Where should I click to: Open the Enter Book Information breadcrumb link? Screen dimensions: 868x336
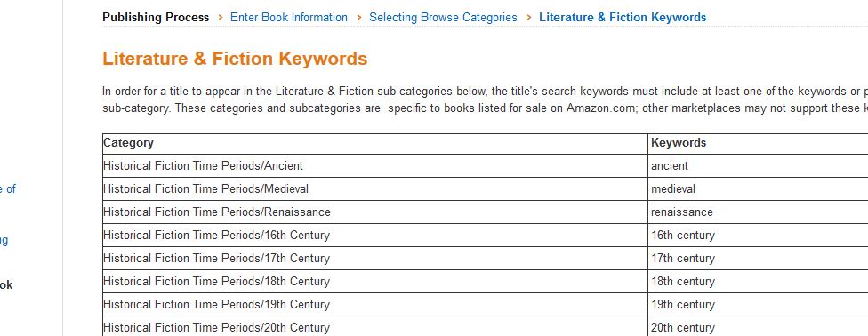tap(288, 18)
